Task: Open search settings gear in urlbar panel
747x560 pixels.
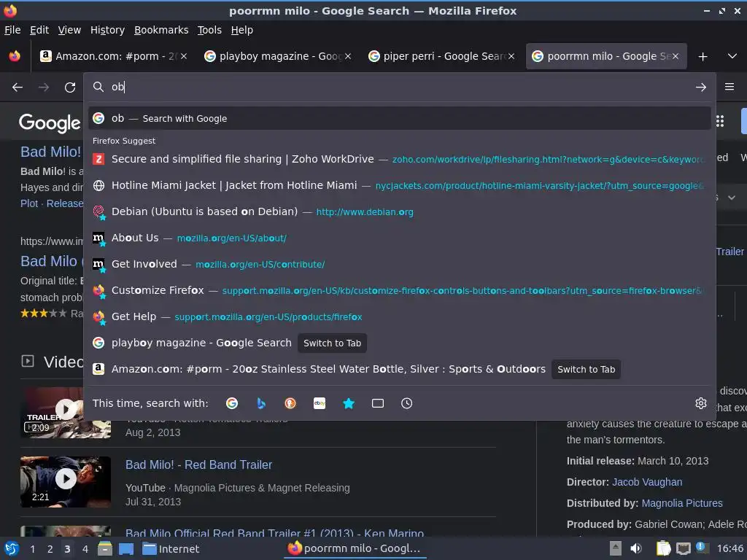Action: coord(701,403)
